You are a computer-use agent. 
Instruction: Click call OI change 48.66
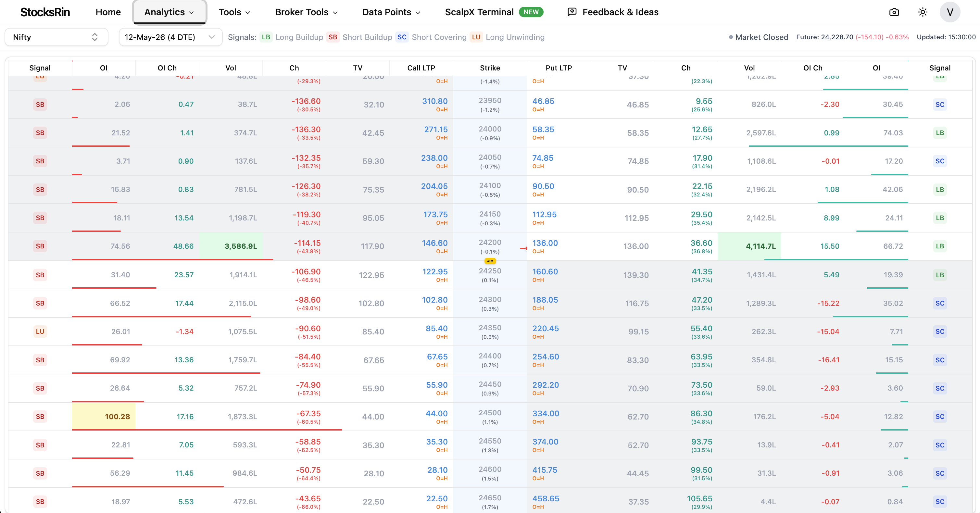183,246
